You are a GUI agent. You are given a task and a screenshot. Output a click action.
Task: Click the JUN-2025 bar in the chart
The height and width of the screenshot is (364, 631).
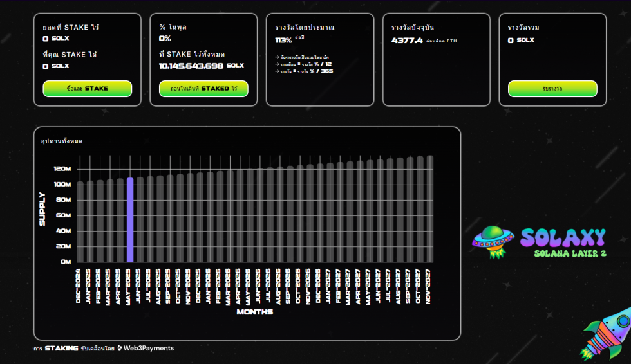click(x=140, y=219)
